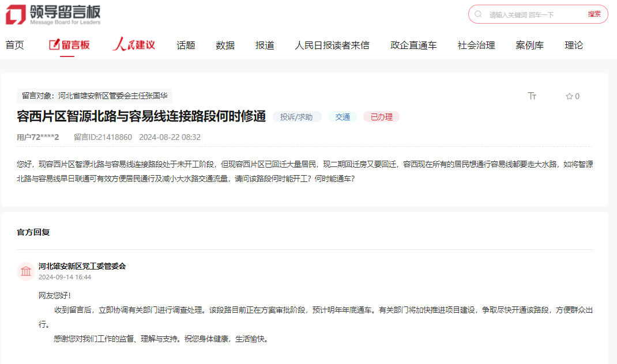The image size is (617, 364).
Task: Go to 首页 home page
Action: coord(15,45)
